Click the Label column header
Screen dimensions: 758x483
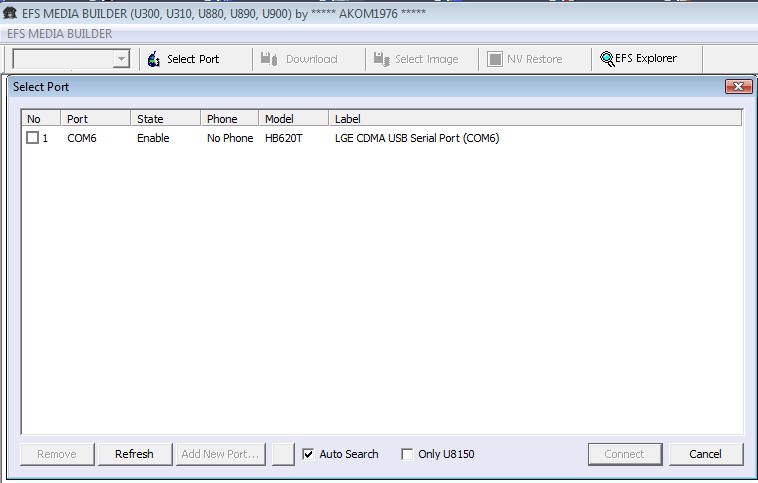(535, 118)
